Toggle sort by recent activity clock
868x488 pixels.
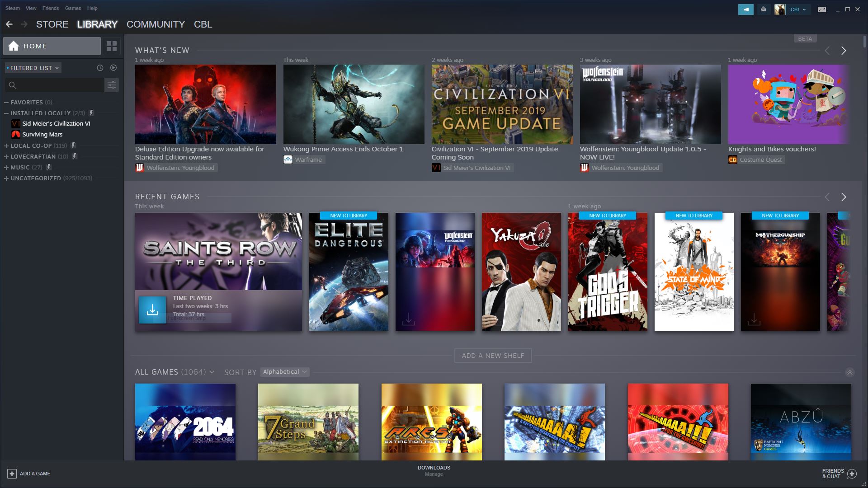[x=100, y=68]
